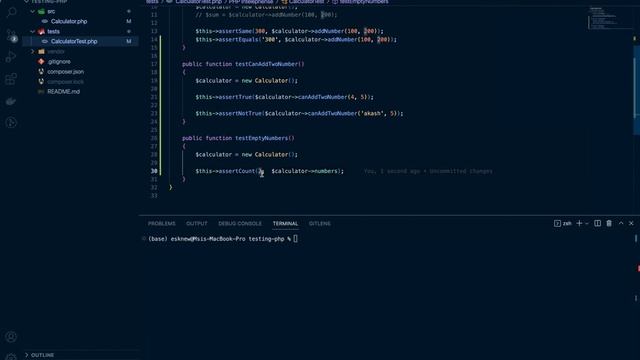Open the launch profile dropdown next to plus
Viewport: 640px width, 360px height.
coord(587,223)
